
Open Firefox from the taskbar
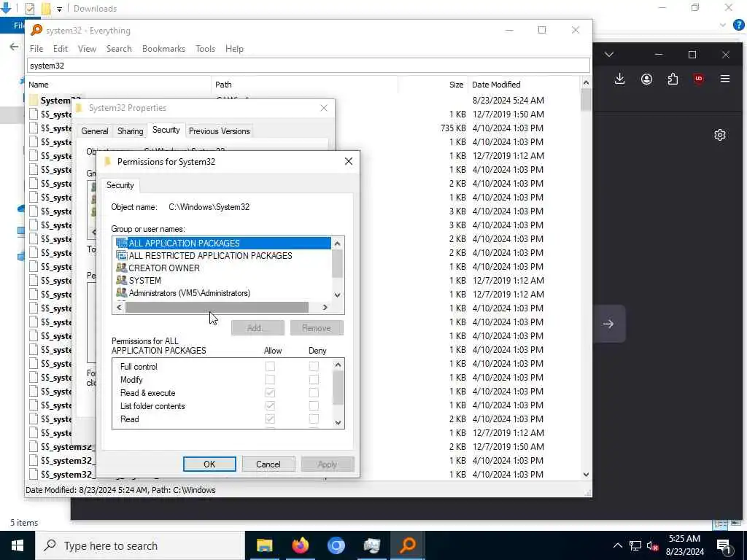point(300,545)
